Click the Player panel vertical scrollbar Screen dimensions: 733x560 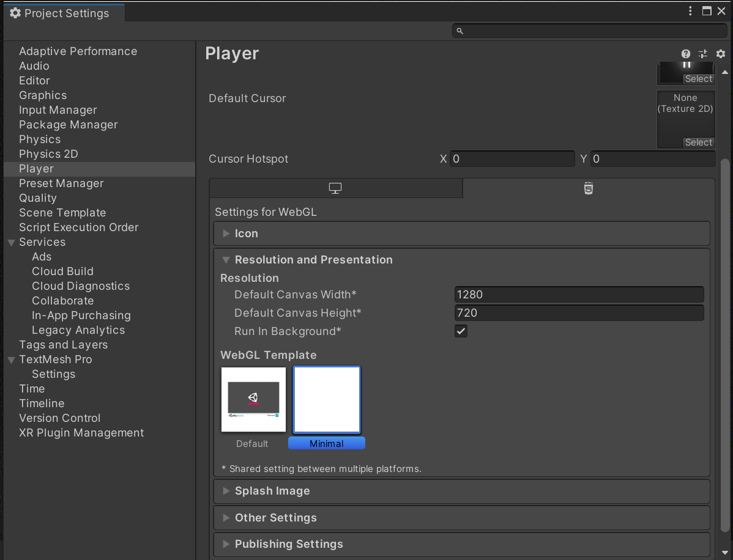click(x=724, y=345)
